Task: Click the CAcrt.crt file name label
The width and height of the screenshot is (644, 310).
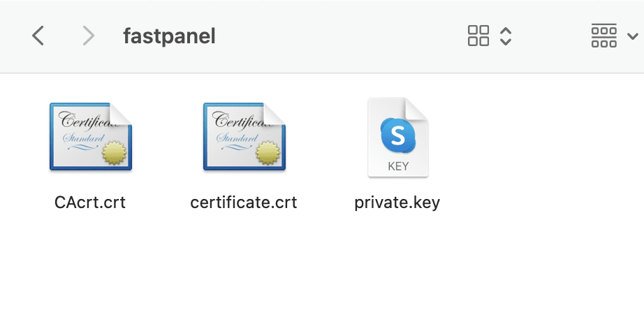Action: [90, 202]
